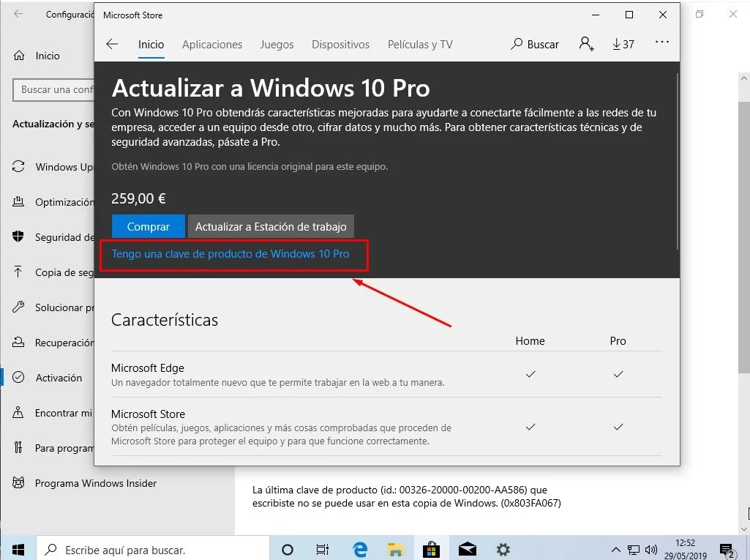The height and width of the screenshot is (560, 750).
Task: Open the Cortana circle in taskbar
Action: pyautogui.click(x=287, y=550)
